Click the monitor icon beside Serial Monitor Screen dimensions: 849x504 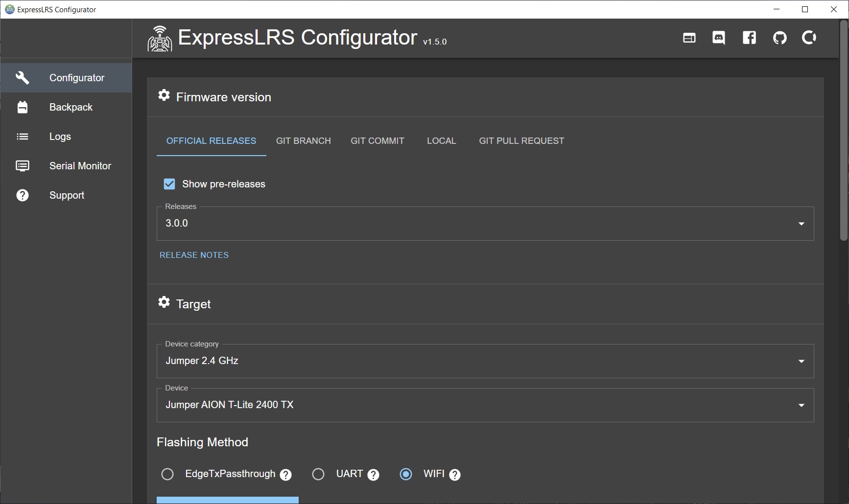point(23,166)
